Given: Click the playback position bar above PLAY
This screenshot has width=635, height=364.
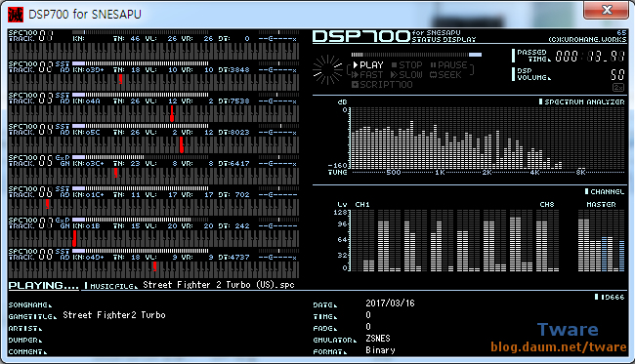Looking at the screenshot, I should (x=416, y=55).
